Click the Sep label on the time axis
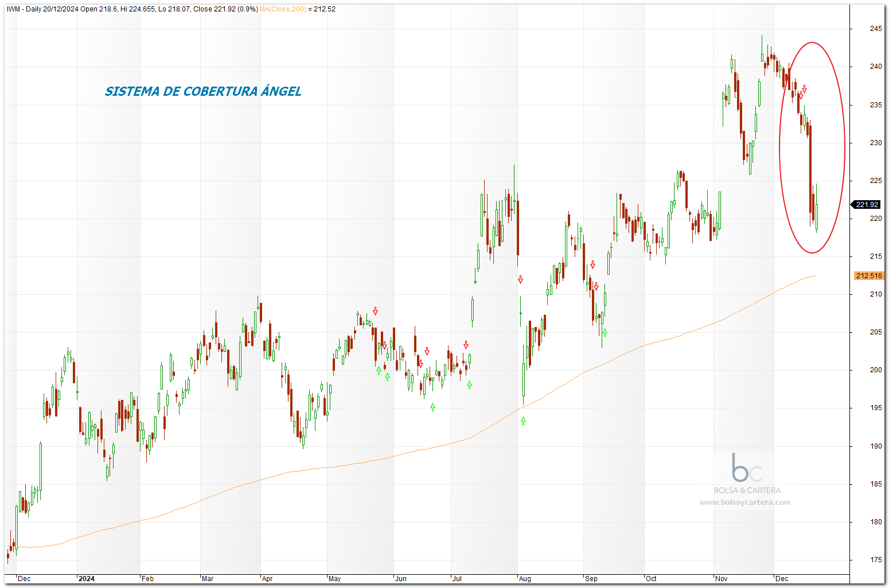 (x=591, y=579)
